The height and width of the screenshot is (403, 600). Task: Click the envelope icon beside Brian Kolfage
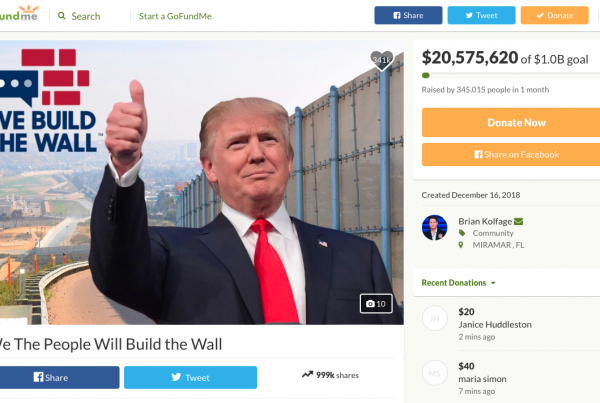coord(518,221)
